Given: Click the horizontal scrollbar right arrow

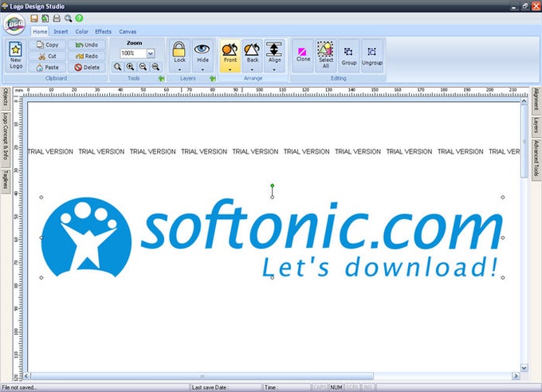Looking at the screenshot, I should point(516,376).
